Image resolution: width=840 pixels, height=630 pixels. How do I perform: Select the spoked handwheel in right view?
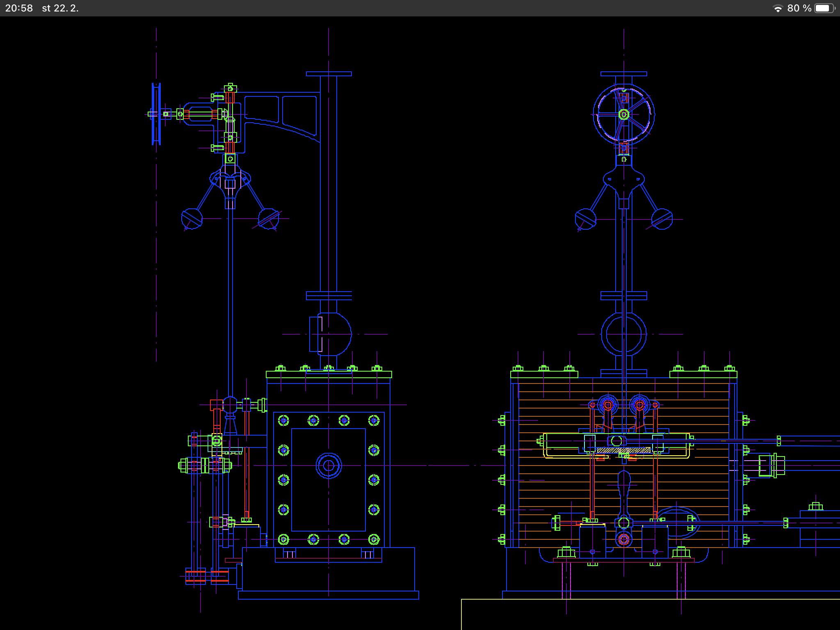click(623, 114)
